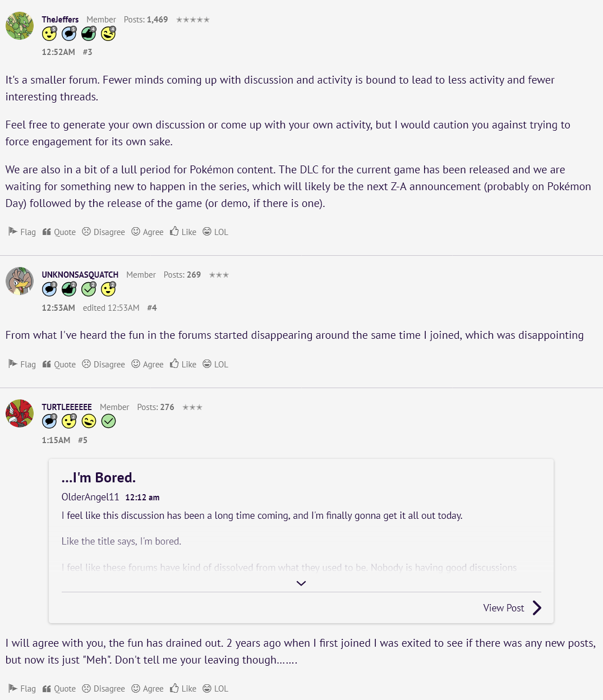Image resolution: width=603 pixels, height=700 pixels.
Task: Click TheJeffers' green avatar image
Action: coord(20,26)
